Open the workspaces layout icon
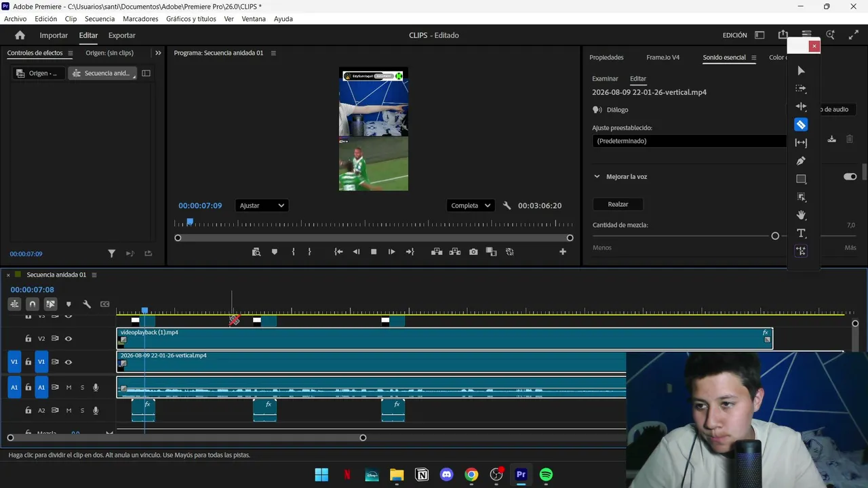Screen dimensions: 868x488 coord(759,35)
